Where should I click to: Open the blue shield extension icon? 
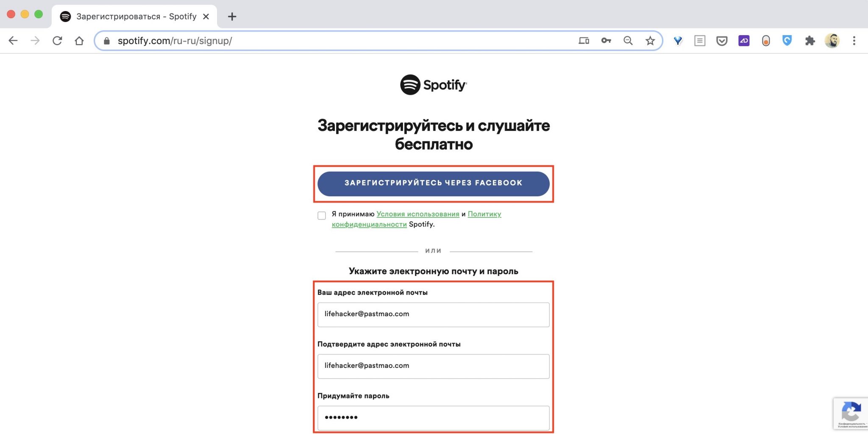[x=787, y=41]
